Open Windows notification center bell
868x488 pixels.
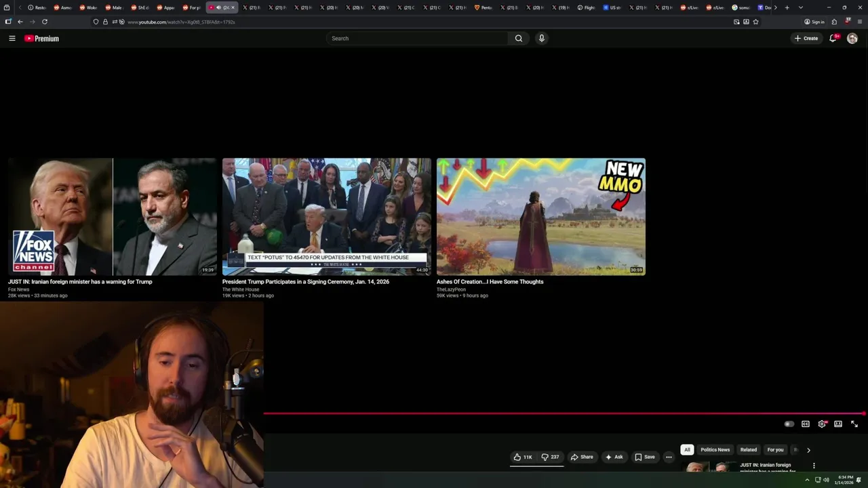859,480
